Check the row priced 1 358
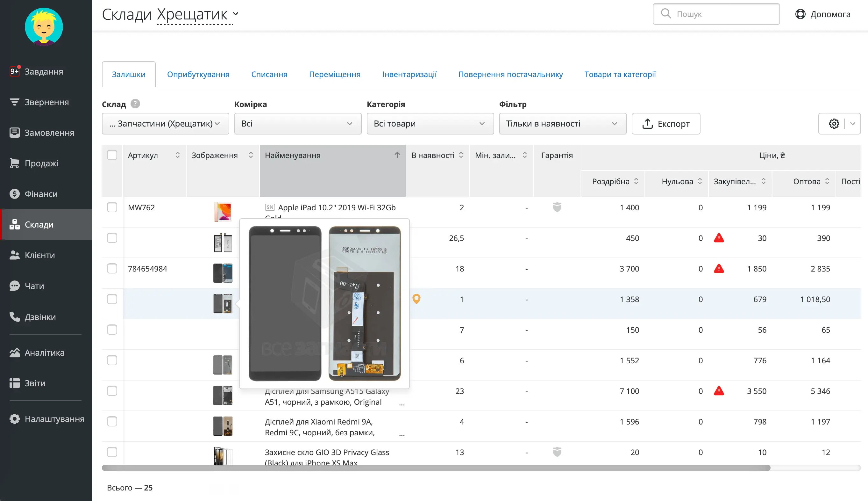The image size is (868, 501). click(x=112, y=299)
